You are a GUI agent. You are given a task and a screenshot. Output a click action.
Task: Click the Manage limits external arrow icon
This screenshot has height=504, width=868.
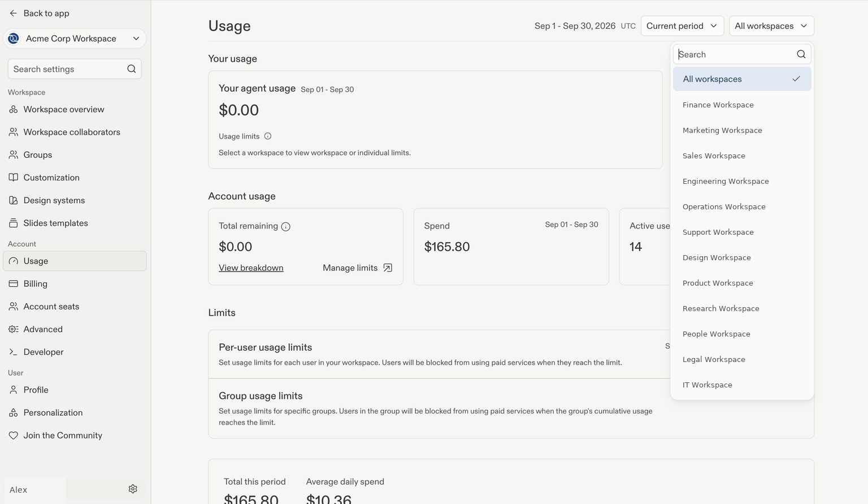pyautogui.click(x=388, y=268)
